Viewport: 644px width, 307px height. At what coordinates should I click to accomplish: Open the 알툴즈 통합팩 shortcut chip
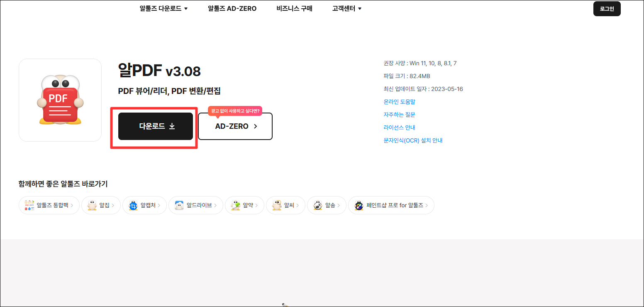(x=49, y=205)
